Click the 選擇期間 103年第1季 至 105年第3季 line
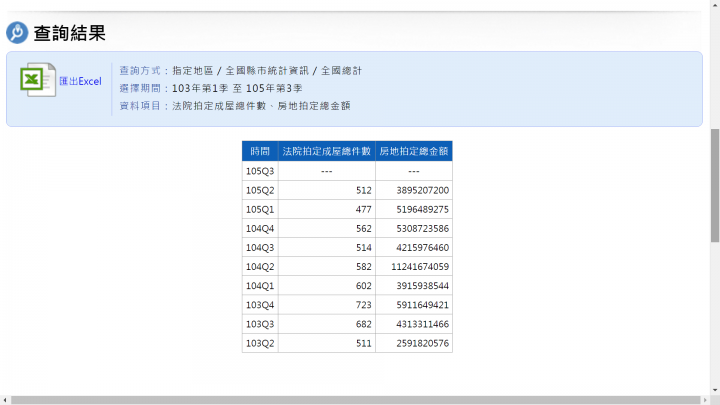The height and width of the screenshot is (405, 720). tap(211, 88)
